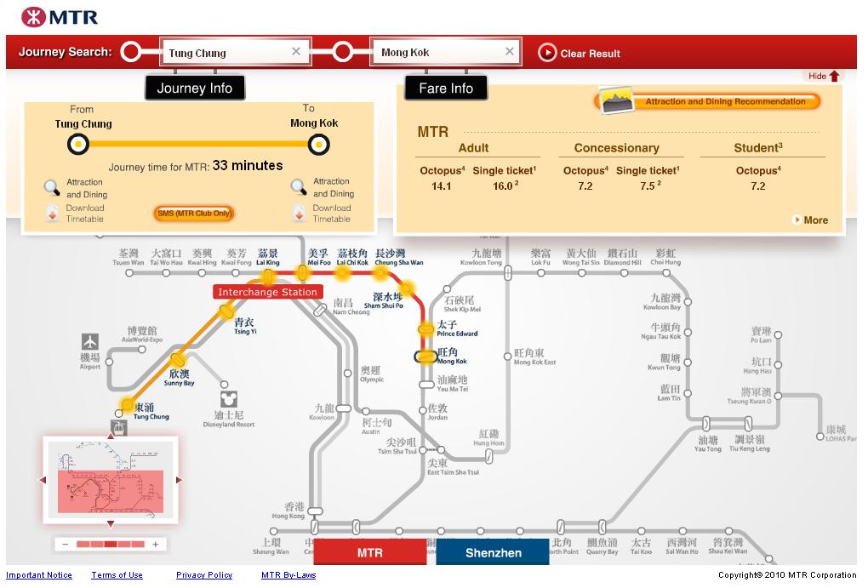Hide the info panel with Hide arrow

(x=824, y=76)
